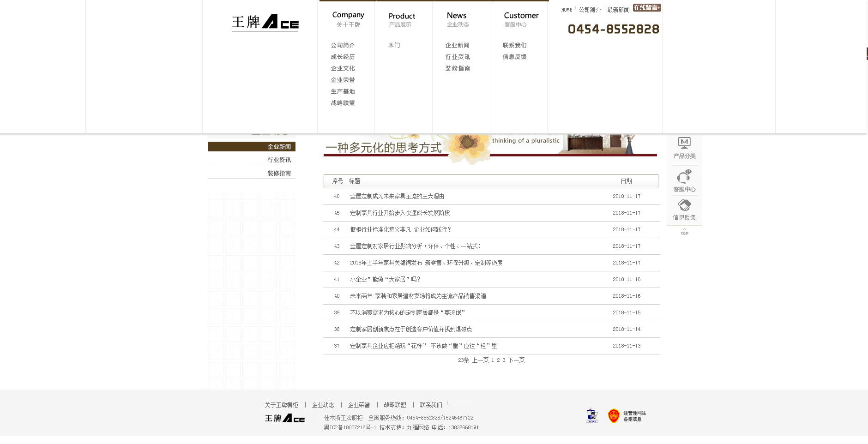The width and height of the screenshot is (868, 444).
Task: Go to page 3 in pagination
Action: [504, 360]
